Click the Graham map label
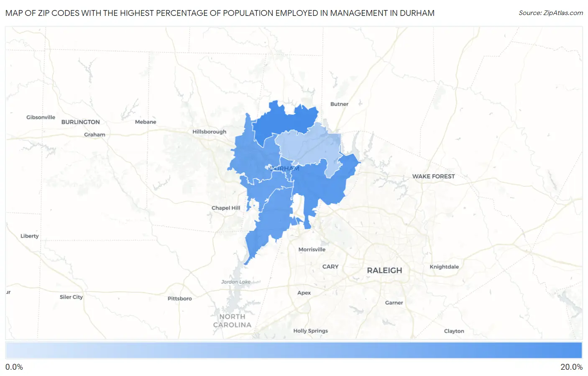 click(95, 135)
